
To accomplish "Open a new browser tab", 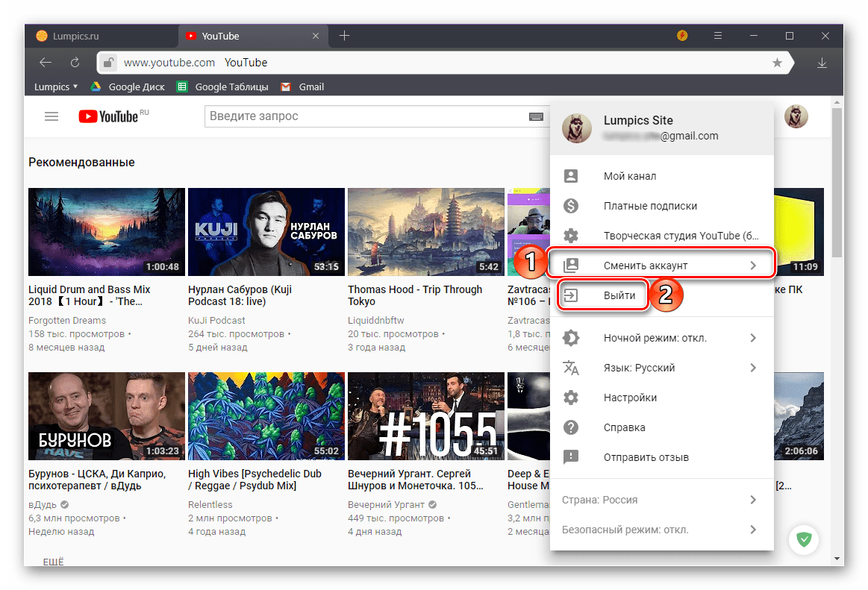I will 344,36.
